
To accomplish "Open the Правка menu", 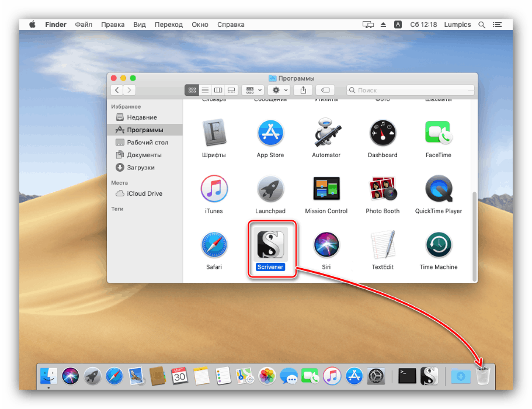I will pyautogui.click(x=113, y=25).
